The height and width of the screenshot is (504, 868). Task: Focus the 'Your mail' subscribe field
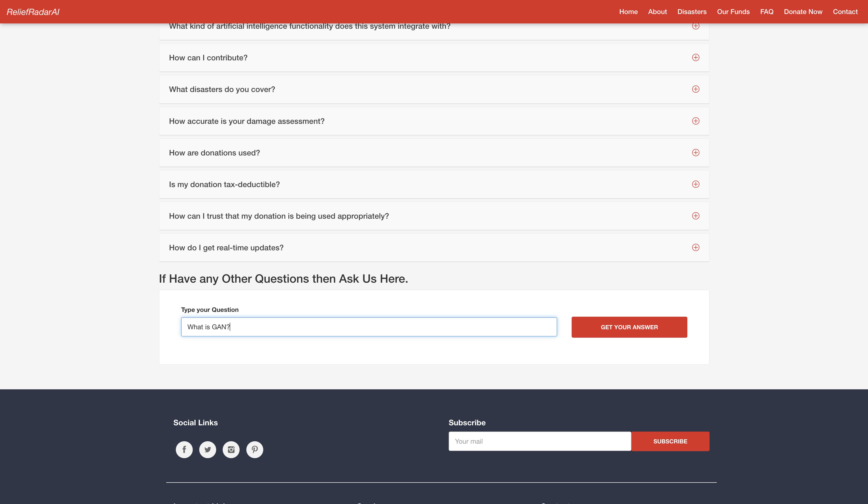point(539,441)
